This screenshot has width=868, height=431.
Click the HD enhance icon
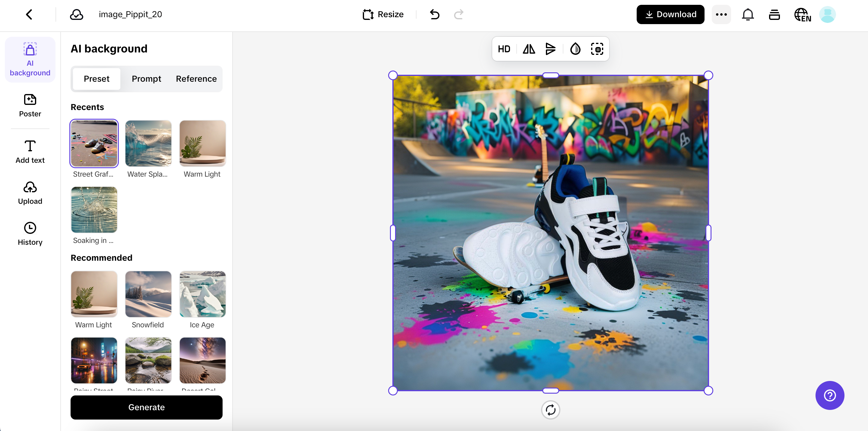pyautogui.click(x=504, y=49)
